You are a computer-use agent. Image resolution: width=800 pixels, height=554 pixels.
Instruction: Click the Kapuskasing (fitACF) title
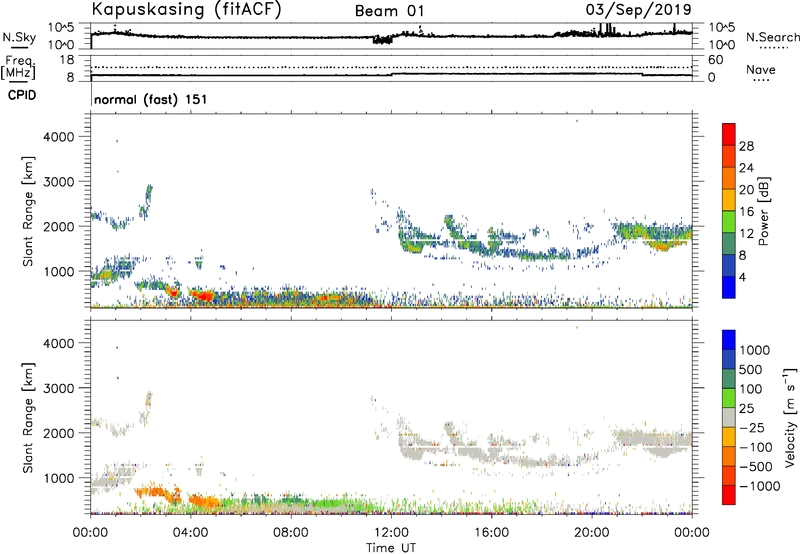(x=186, y=9)
